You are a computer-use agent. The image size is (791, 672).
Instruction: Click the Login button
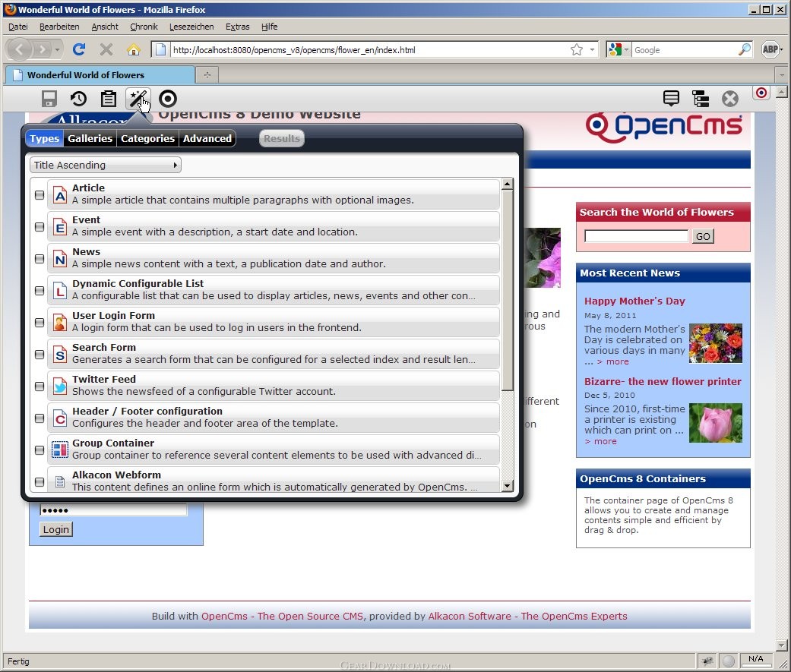(56, 529)
